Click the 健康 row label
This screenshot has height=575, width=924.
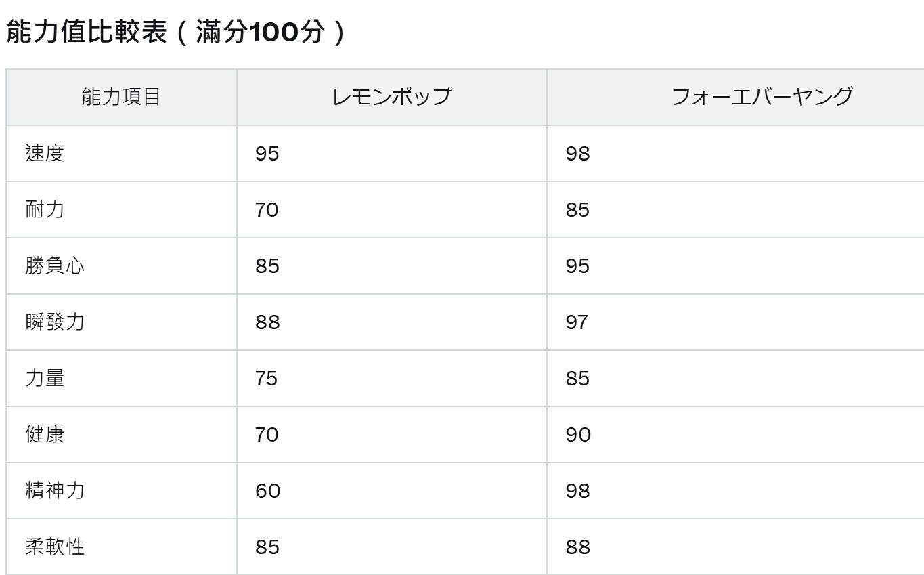pyautogui.click(x=45, y=434)
